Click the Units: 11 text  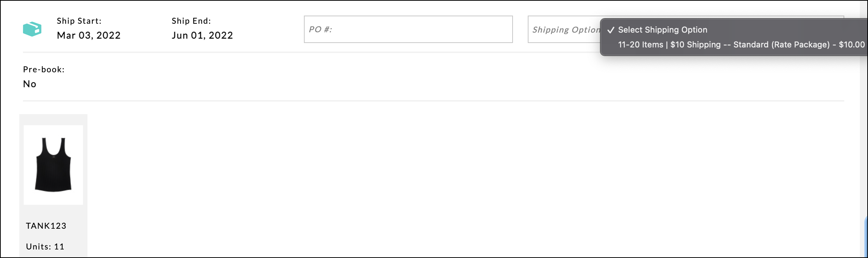45,247
